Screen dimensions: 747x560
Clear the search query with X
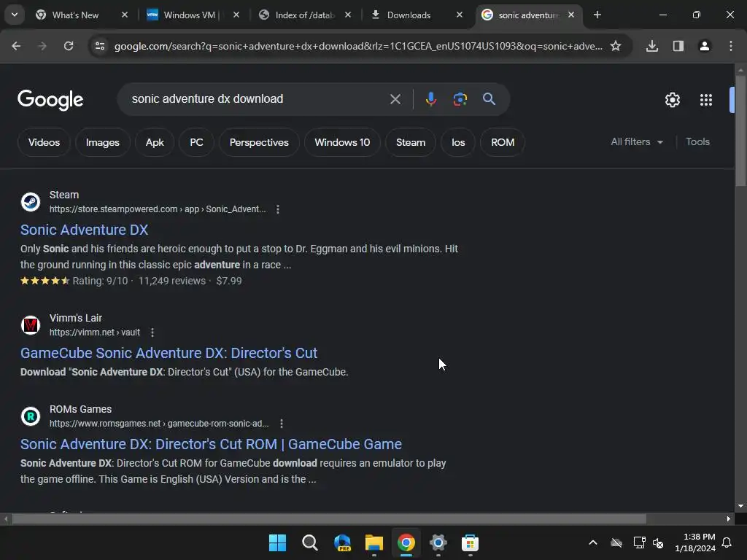(395, 99)
